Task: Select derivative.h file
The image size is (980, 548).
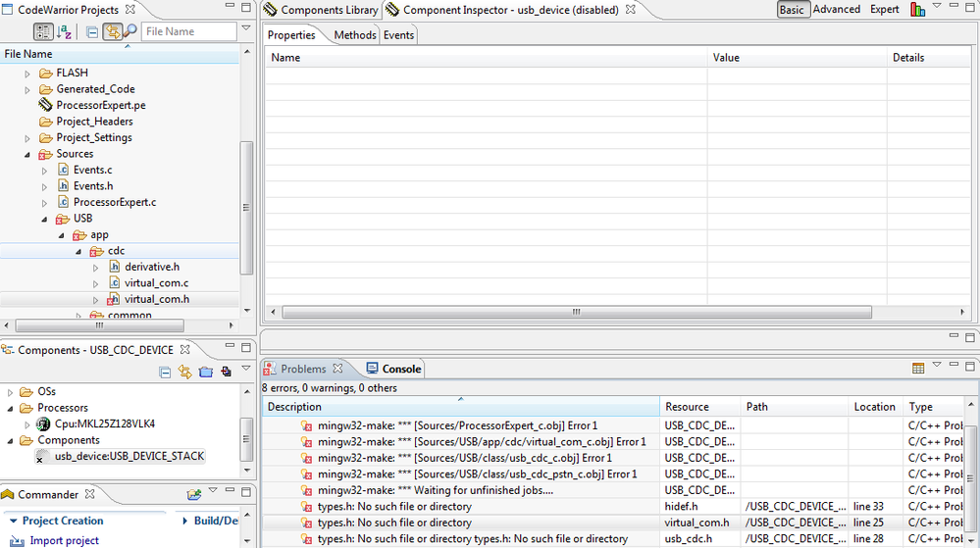Action: [x=152, y=267]
